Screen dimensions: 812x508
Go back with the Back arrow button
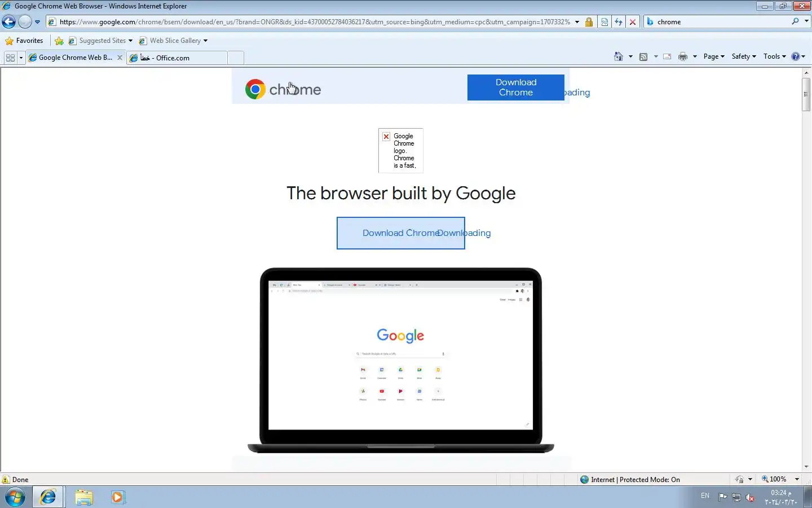pyautogui.click(x=8, y=22)
